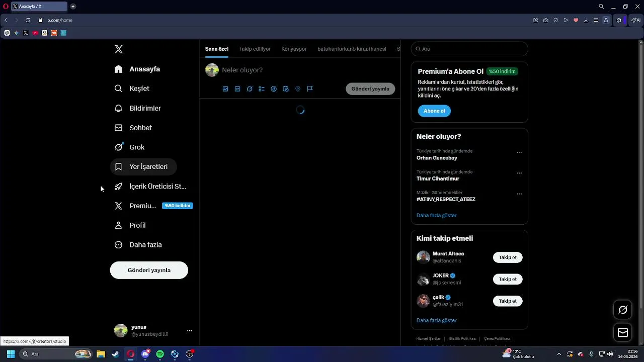Switch to the Sana özel tab
Image resolution: width=644 pixels, height=362 pixels.
click(x=217, y=49)
